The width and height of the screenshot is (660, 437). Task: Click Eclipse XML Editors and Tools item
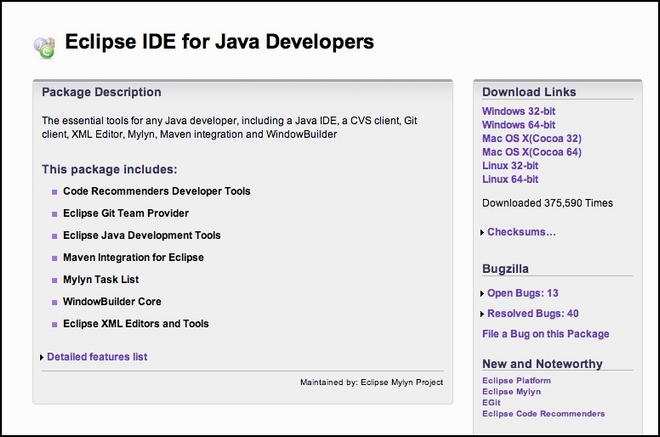click(136, 324)
